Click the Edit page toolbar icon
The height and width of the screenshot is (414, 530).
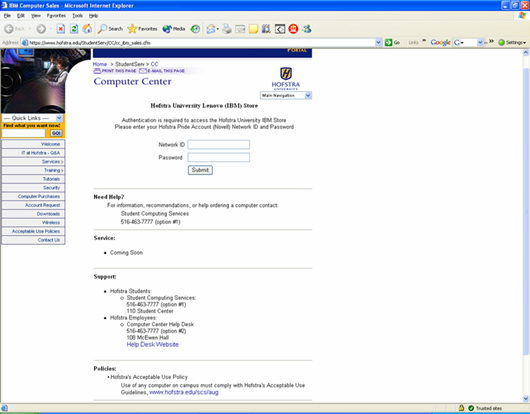click(240, 29)
